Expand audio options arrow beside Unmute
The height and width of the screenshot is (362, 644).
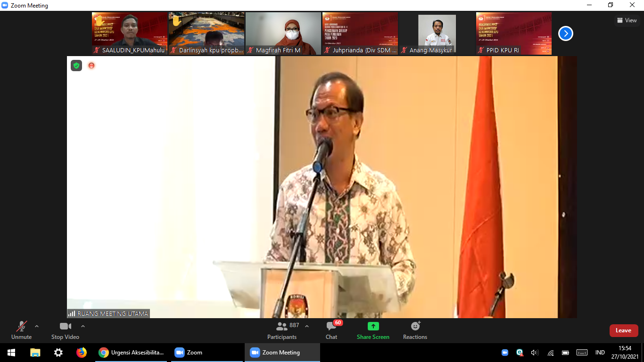point(37,326)
